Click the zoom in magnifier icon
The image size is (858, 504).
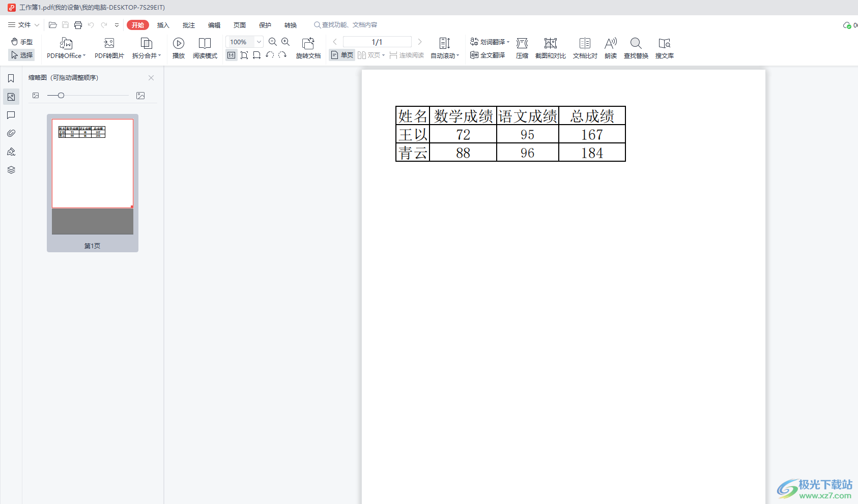[285, 42]
